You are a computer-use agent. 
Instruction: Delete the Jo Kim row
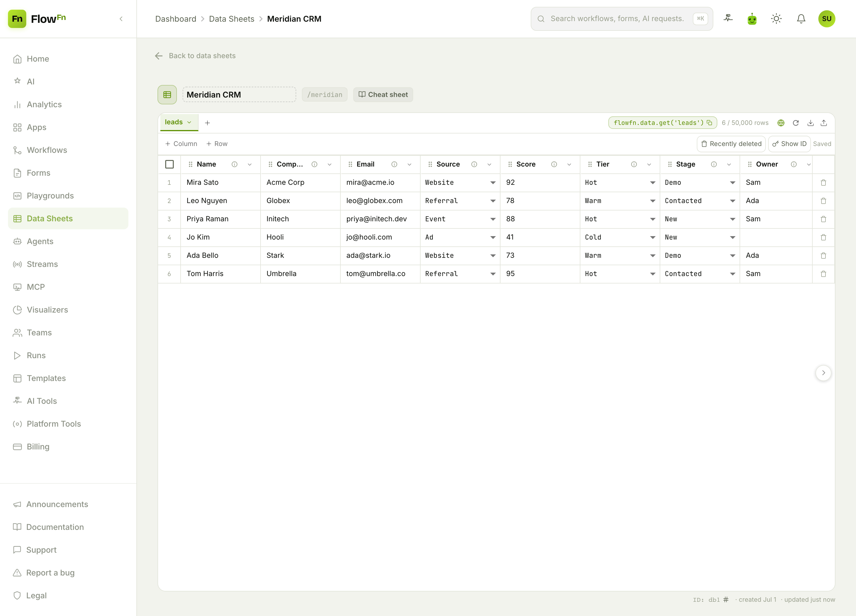[823, 237]
